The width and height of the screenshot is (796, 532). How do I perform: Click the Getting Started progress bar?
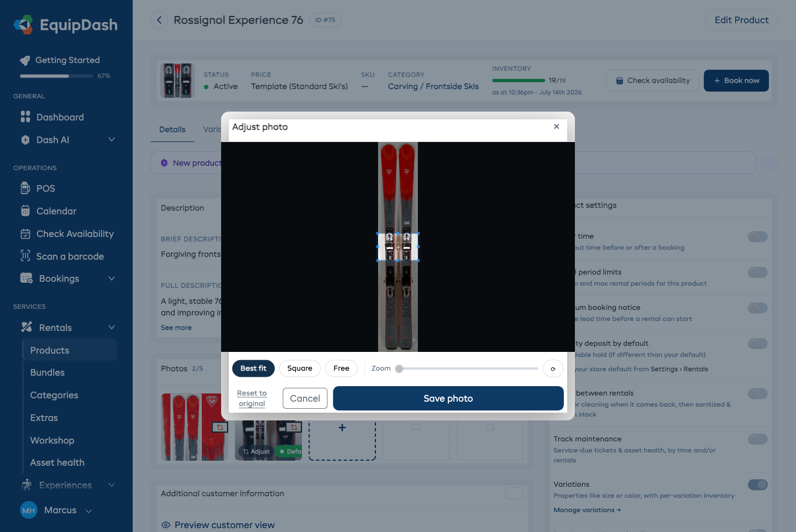[56, 76]
